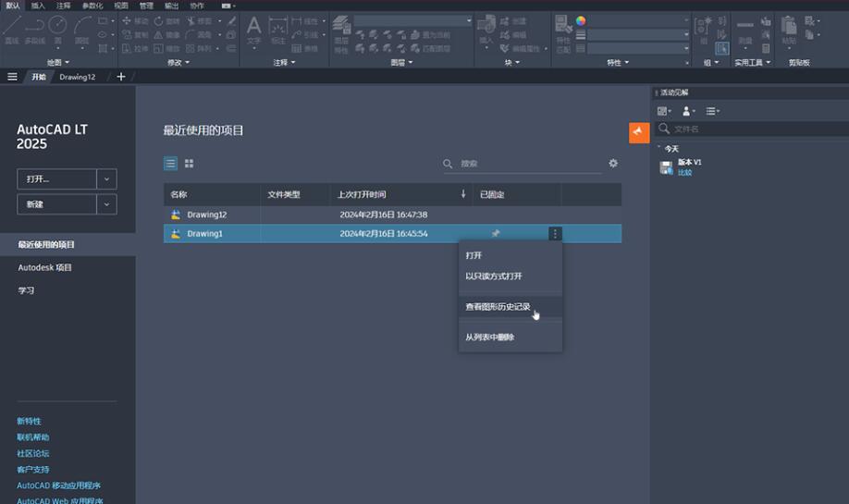The width and height of the screenshot is (849, 504).
Task: Expand the Properties (特性) panel
Action: click(x=618, y=62)
